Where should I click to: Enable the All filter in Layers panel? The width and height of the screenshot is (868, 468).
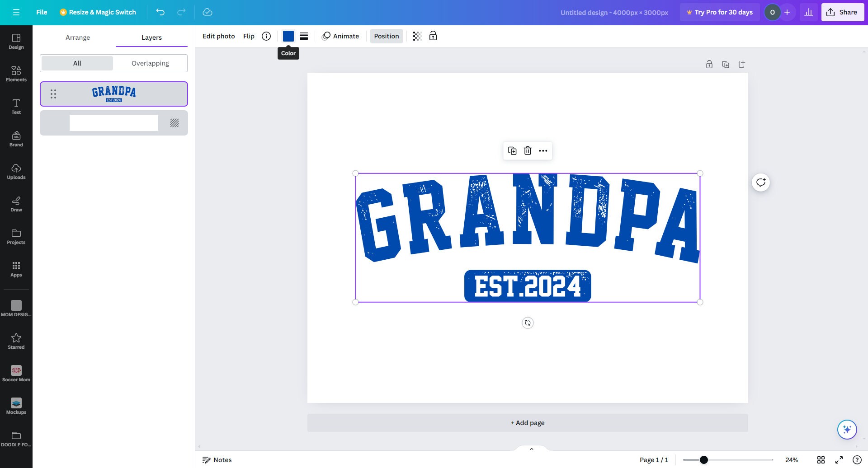coord(77,63)
